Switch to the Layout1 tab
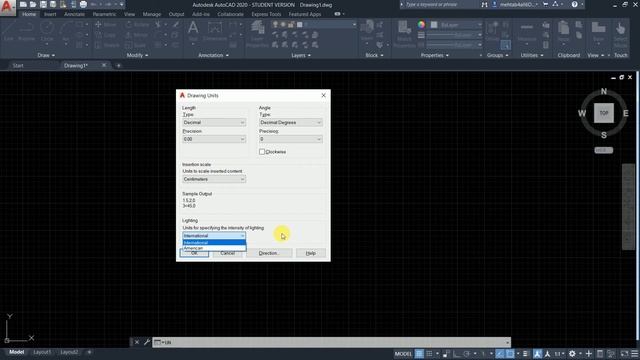 click(x=42, y=352)
